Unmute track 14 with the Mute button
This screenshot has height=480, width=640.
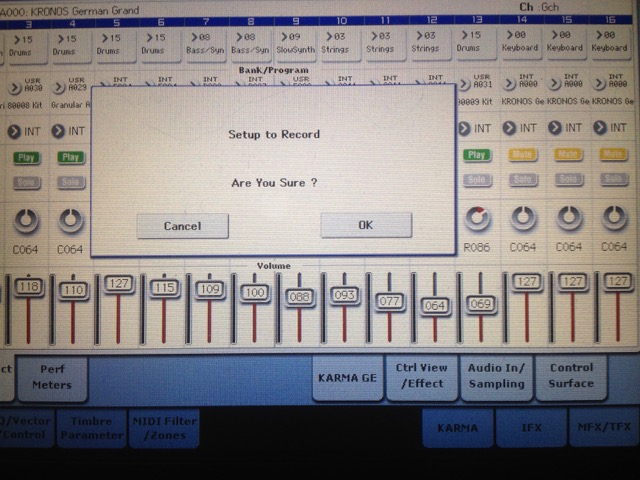point(522,154)
